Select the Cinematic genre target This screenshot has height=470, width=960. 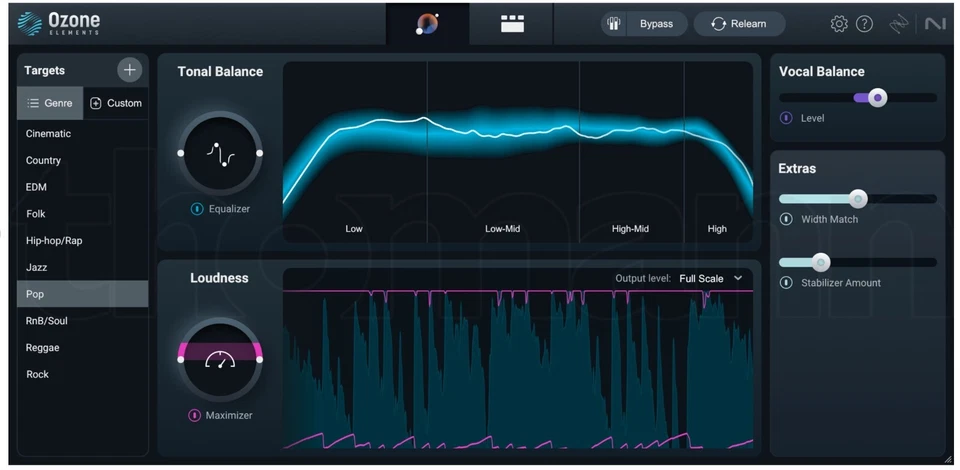pos(83,133)
